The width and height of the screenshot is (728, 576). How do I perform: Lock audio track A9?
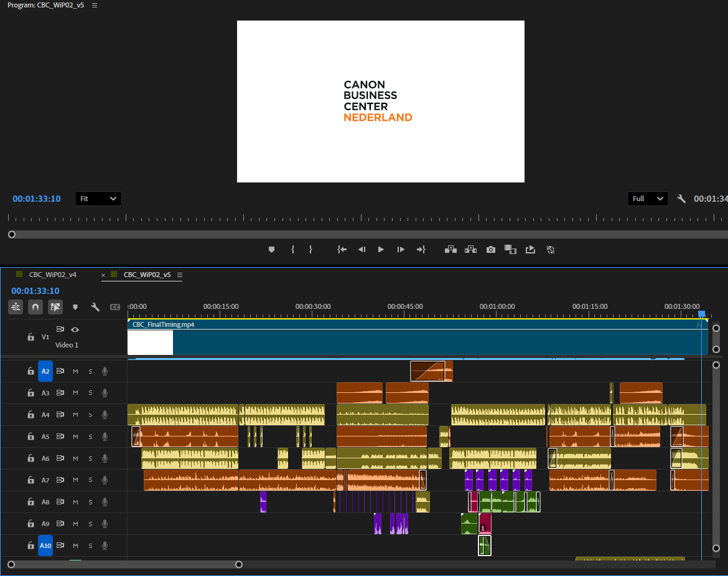[x=30, y=524]
